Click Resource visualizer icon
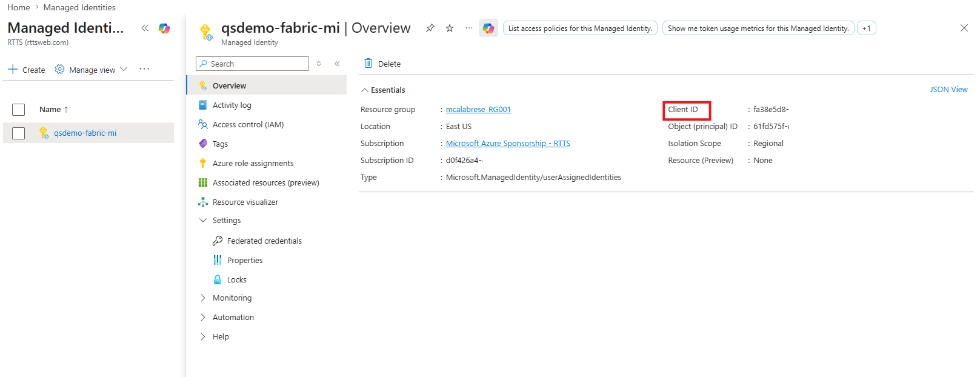Screen dimensions: 980x377 point(203,202)
